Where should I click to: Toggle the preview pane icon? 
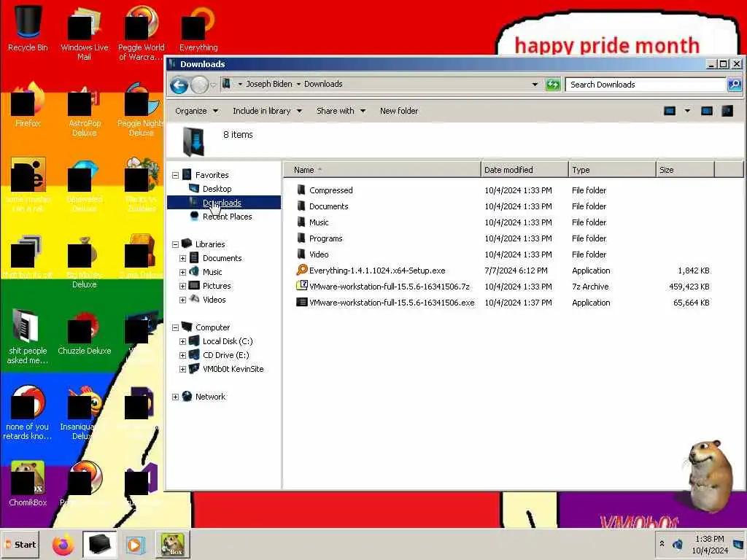[x=706, y=111]
